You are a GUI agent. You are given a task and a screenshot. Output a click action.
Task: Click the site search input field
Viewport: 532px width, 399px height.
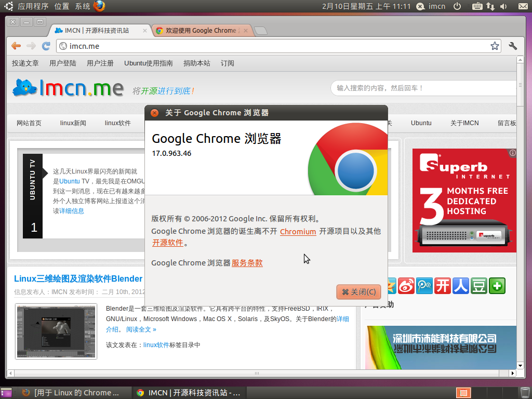pos(424,88)
